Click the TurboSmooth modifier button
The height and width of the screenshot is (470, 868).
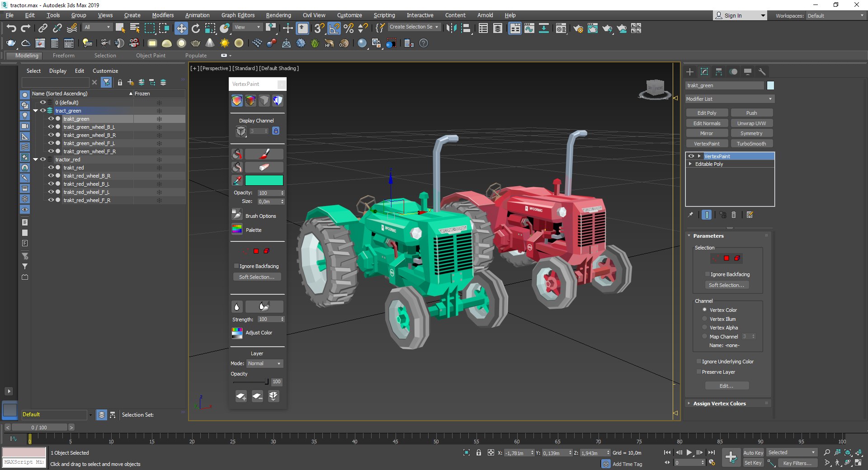751,144
